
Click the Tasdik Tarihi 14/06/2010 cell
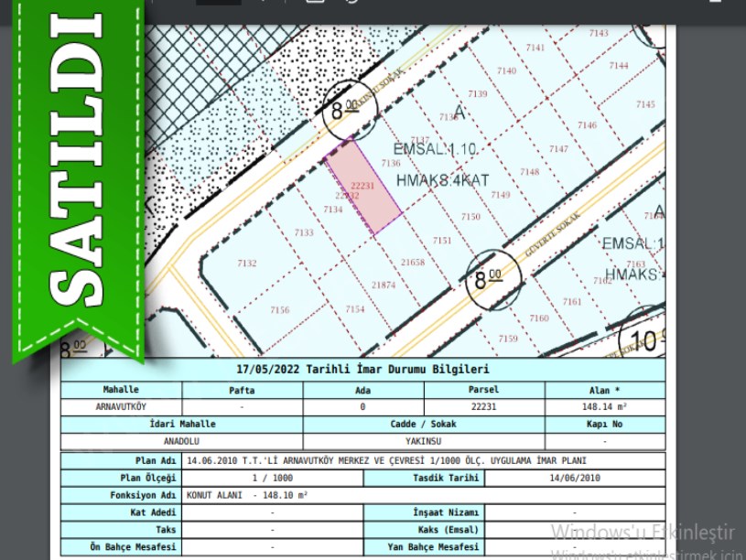(575, 478)
